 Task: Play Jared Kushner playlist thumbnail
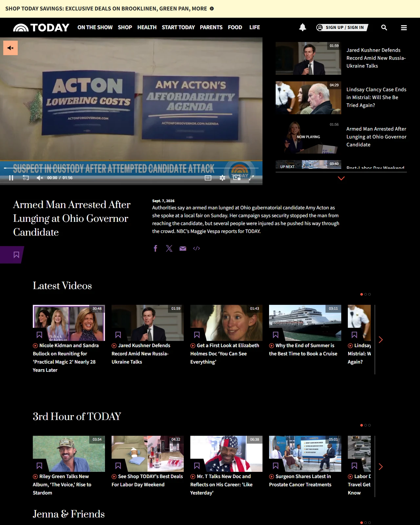coord(308,58)
